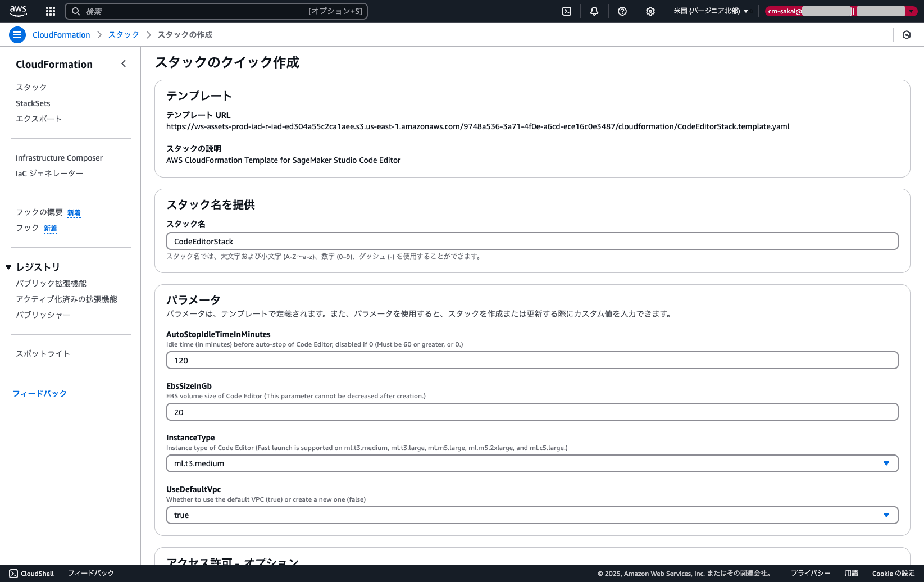Click the stack description text
924x582 pixels.
click(284, 160)
